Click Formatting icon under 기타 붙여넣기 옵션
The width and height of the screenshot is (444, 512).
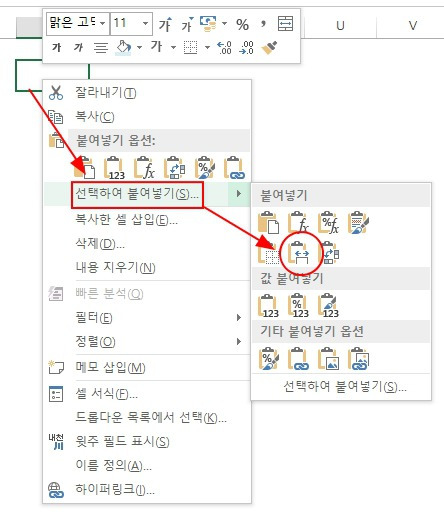click(269, 359)
